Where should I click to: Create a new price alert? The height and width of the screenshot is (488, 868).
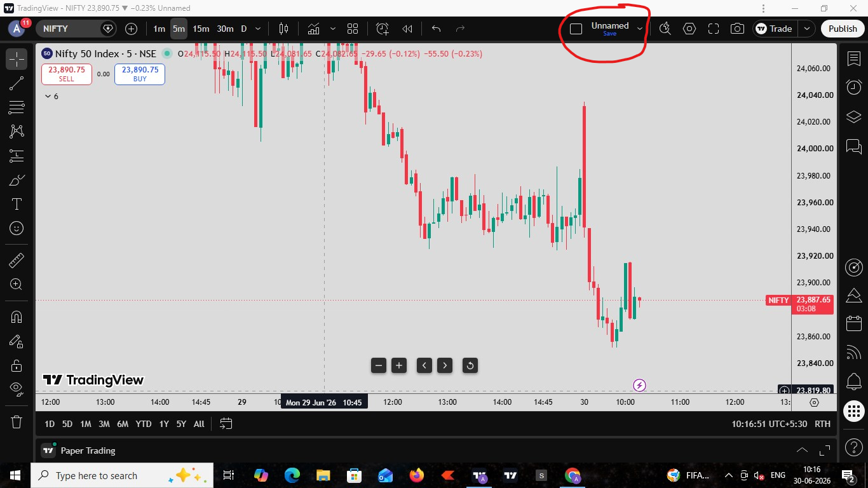[x=382, y=29]
